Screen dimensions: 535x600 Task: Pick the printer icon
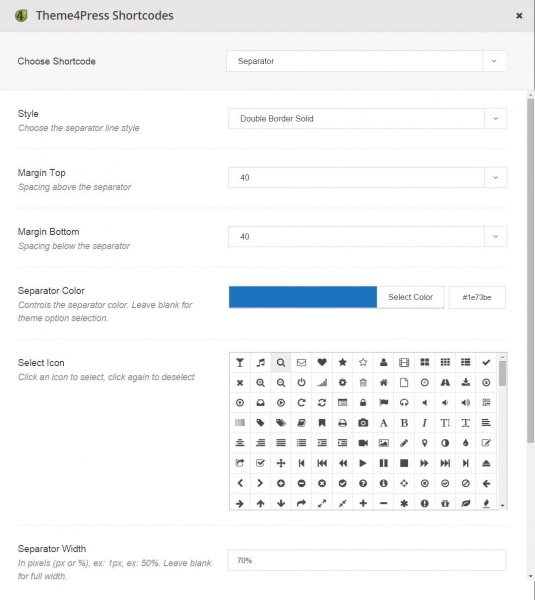(x=343, y=423)
